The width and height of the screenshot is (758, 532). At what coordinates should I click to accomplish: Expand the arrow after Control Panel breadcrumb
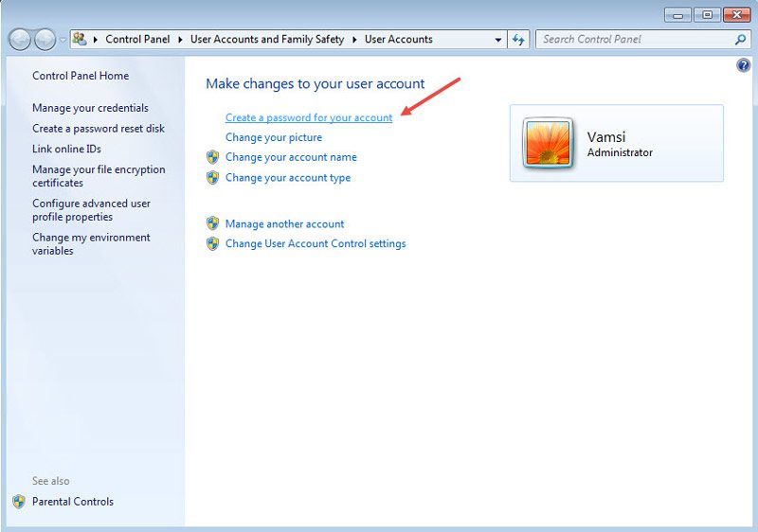click(x=180, y=40)
